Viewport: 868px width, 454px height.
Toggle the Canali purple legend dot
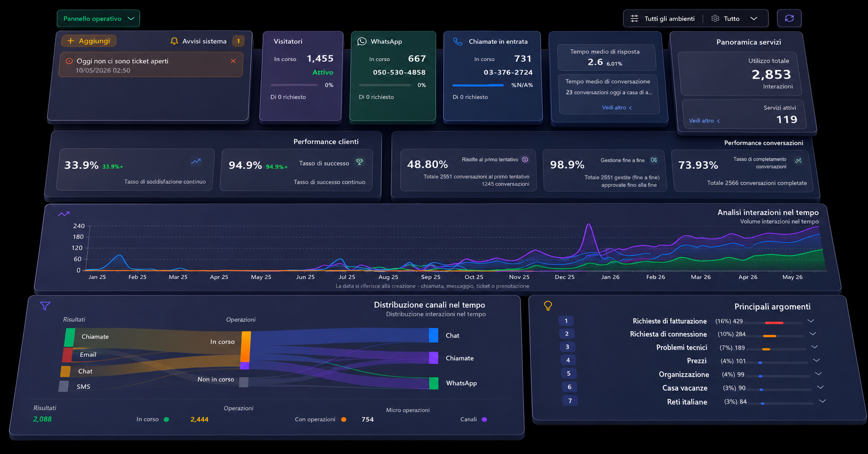tap(484, 419)
